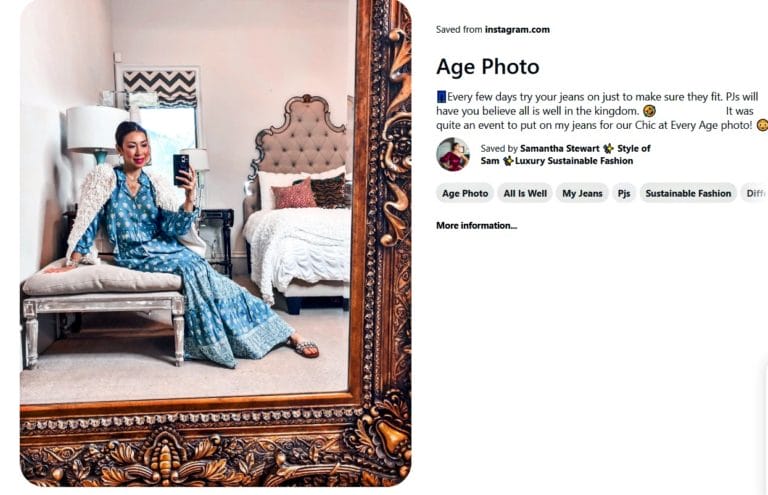768x495 pixels.
Task: Choose the My Jeans tag chip
Action: [582, 193]
